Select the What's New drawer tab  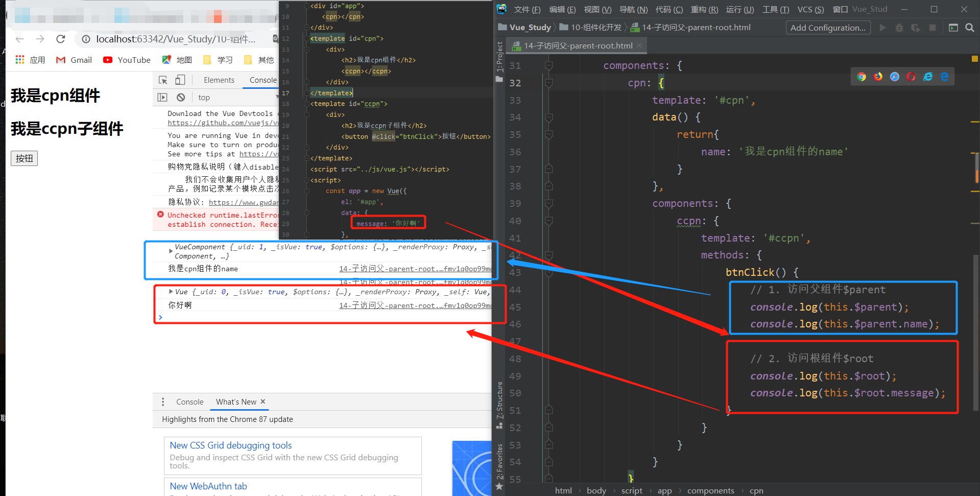point(236,402)
